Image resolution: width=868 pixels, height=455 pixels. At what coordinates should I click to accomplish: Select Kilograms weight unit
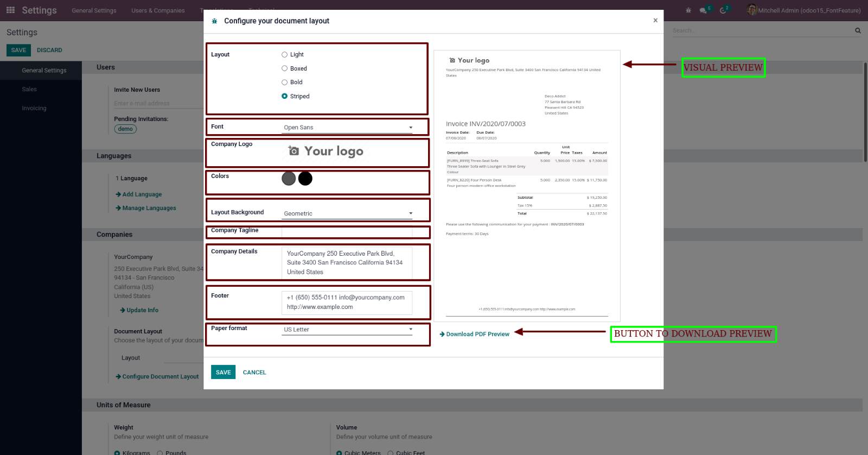click(x=117, y=453)
